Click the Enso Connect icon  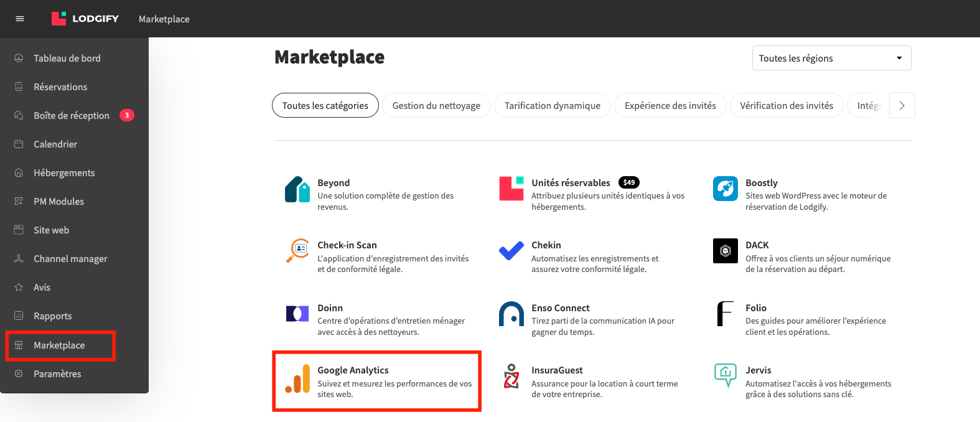pyautogui.click(x=511, y=314)
